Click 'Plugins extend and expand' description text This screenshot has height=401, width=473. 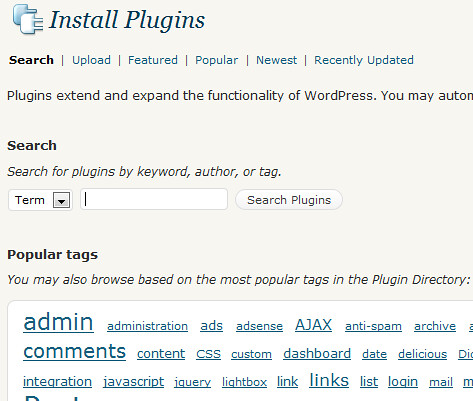[x=240, y=96]
